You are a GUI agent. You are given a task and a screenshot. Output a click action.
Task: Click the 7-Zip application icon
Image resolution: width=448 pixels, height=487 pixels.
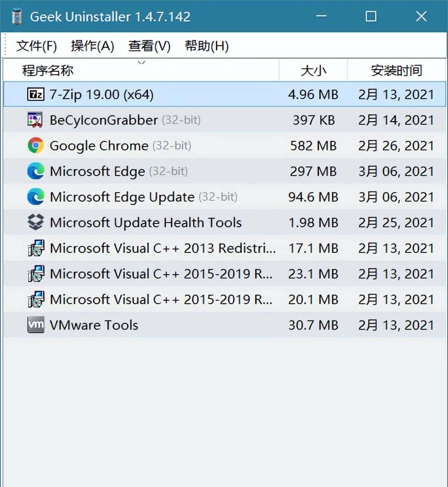[x=36, y=94]
